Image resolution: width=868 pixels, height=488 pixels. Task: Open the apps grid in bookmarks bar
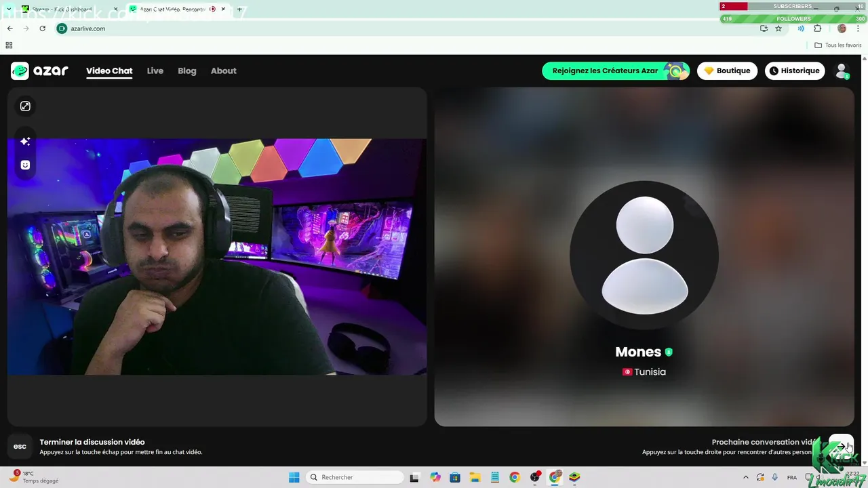(9, 45)
